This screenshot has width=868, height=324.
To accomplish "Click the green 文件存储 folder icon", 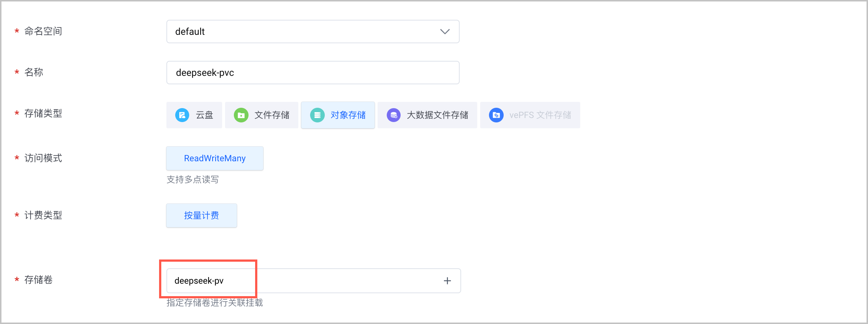I will tap(241, 115).
